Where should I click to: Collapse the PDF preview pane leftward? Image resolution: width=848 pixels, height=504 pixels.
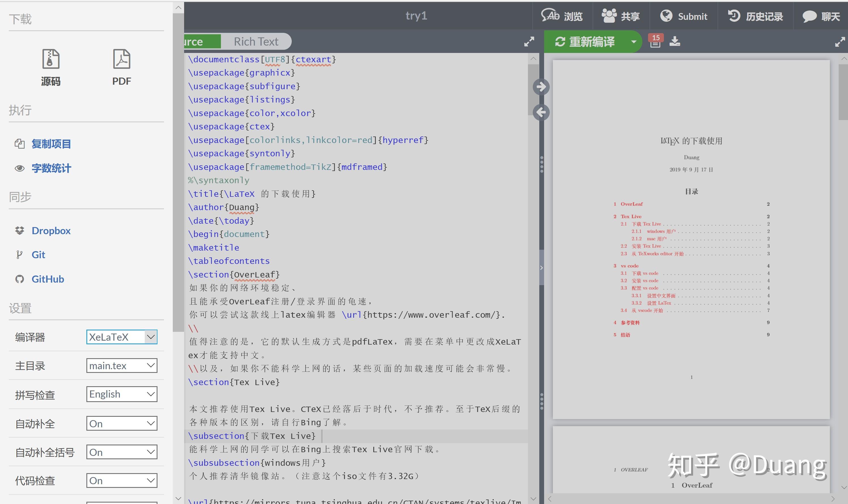pos(541,112)
